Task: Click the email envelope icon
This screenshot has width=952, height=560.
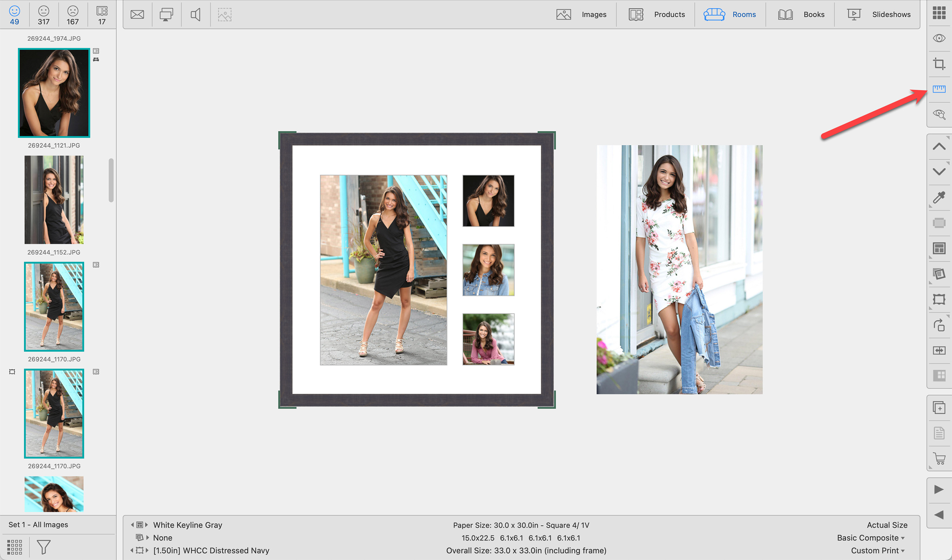Action: 137,15
